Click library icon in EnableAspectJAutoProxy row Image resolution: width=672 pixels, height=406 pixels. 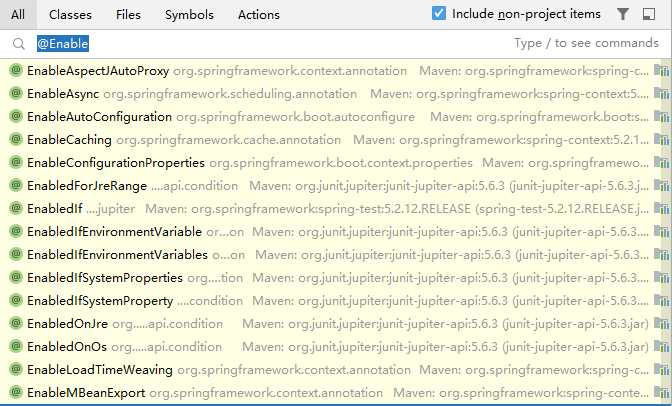click(661, 70)
